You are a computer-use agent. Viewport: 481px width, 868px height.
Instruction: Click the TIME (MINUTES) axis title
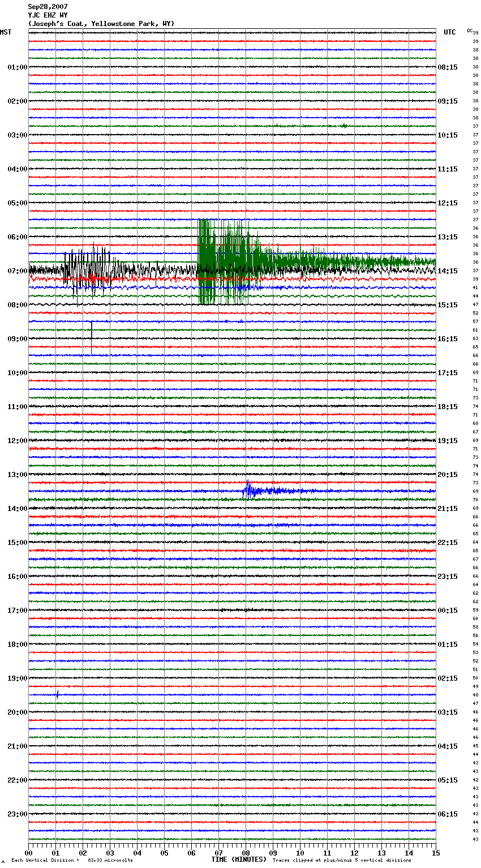[239, 860]
